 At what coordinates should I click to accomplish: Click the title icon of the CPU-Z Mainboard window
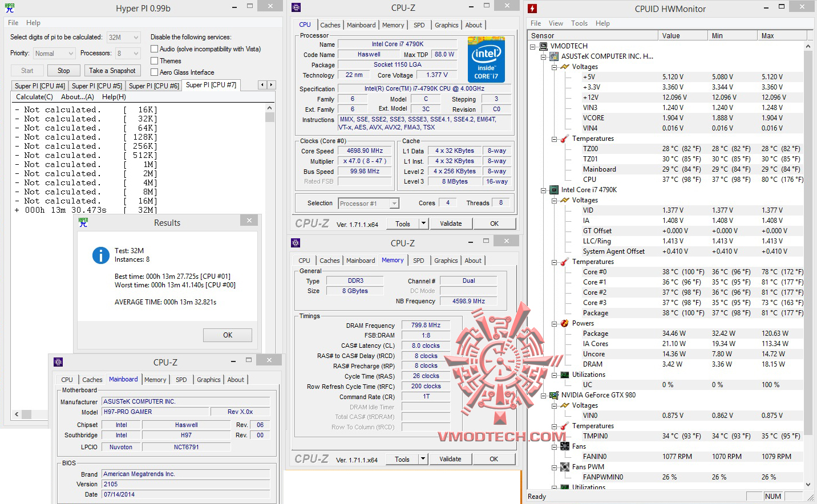point(58,362)
